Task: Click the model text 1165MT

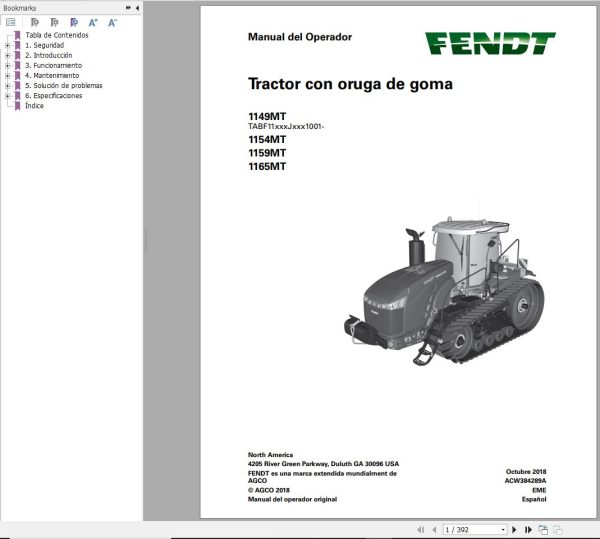Action: [267, 166]
